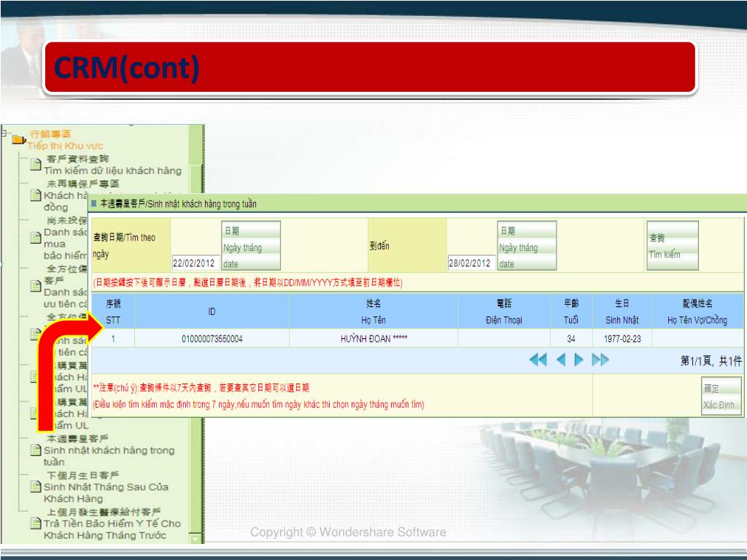Click document icon beside Sinh Nhật Tháng Sau

(36, 486)
